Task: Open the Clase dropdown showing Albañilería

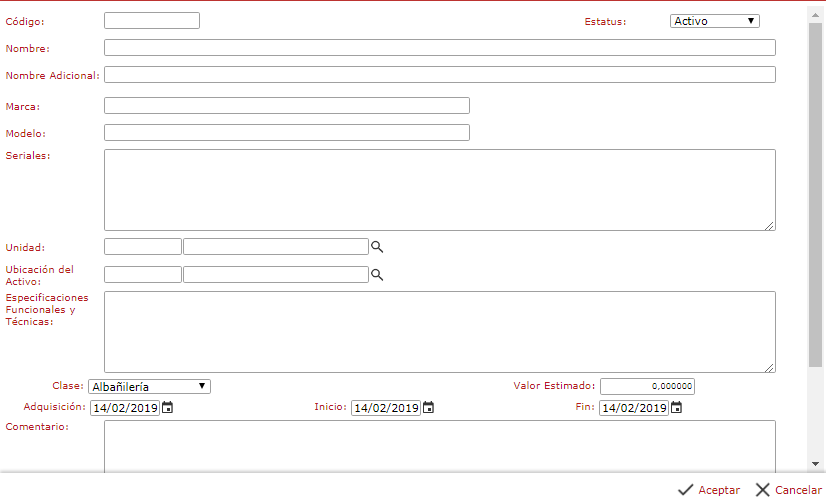Action: [149, 387]
